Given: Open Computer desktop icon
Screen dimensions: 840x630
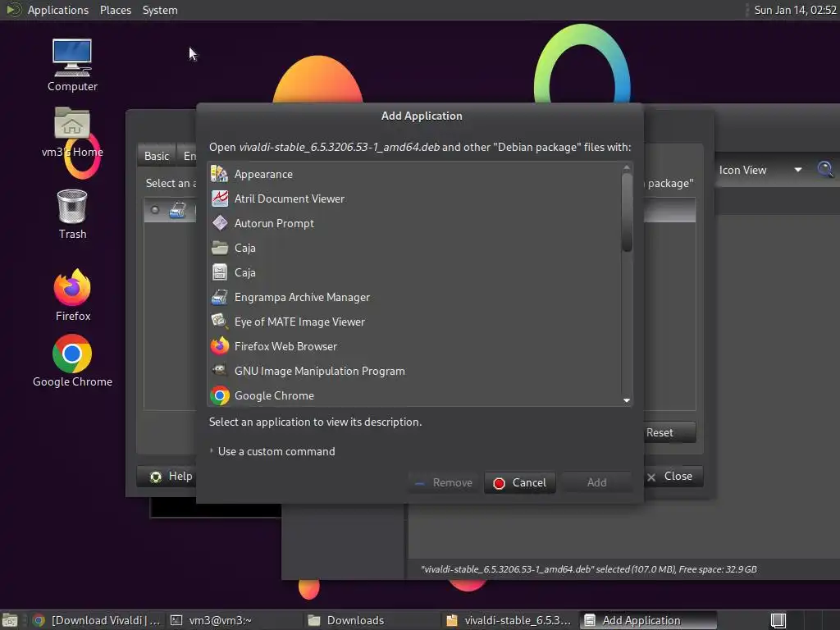Looking at the screenshot, I should click(x=72, y=58).
